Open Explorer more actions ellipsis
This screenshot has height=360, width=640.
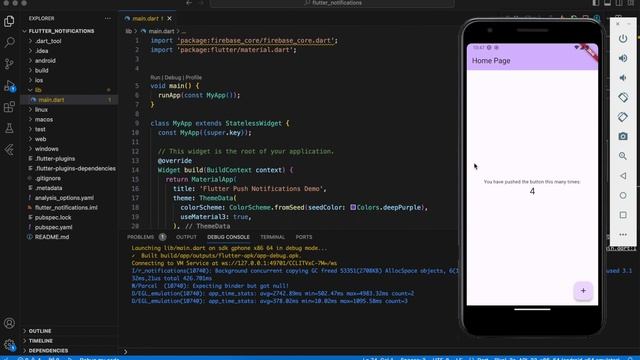(x=107, y=18)
